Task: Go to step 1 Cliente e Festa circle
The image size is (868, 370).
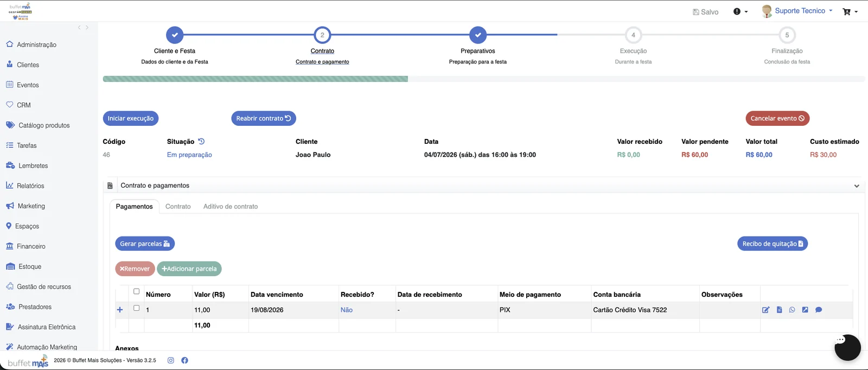Action: [175, 35]
